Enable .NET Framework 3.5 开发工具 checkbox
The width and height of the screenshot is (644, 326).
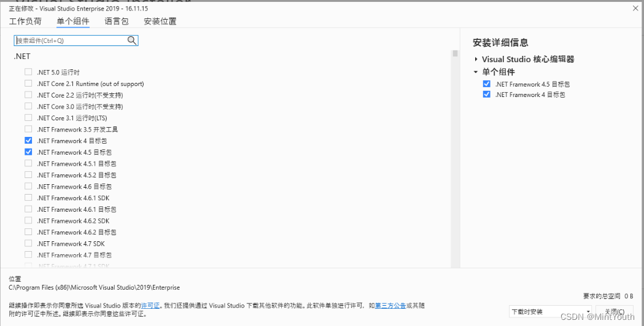28,130
